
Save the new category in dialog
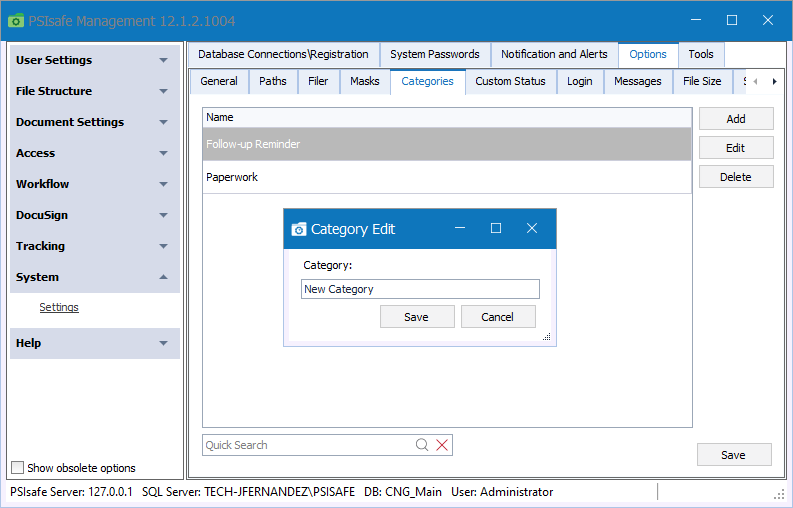pos(417,317)
